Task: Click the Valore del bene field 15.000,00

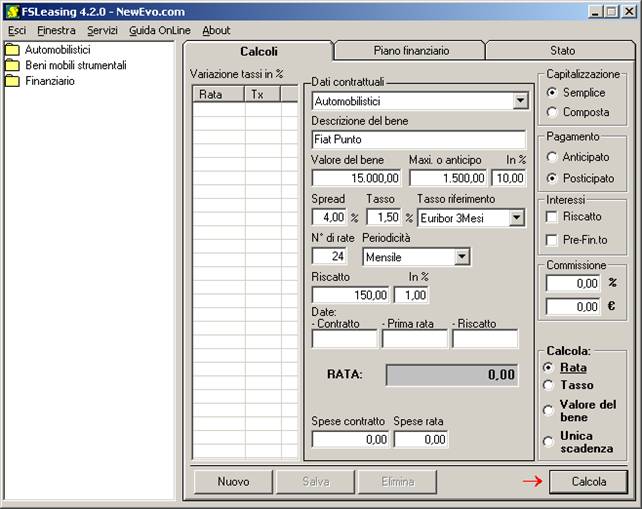Action: (x=356, y=178)
